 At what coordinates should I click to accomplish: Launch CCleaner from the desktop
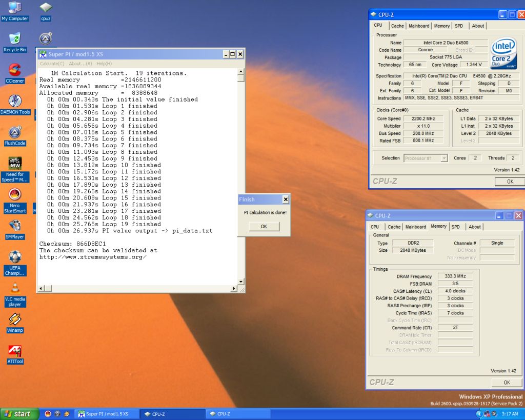click(15, 73)
